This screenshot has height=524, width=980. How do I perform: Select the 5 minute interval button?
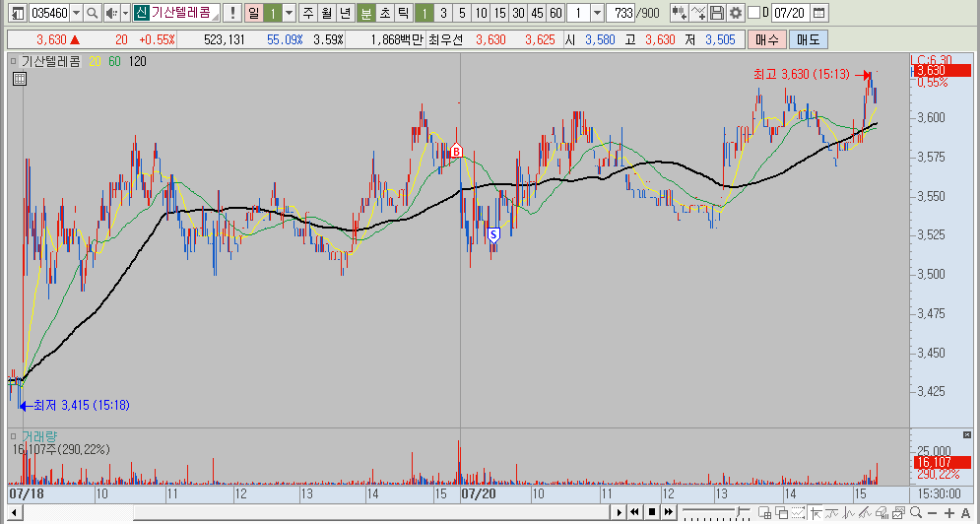462,13
